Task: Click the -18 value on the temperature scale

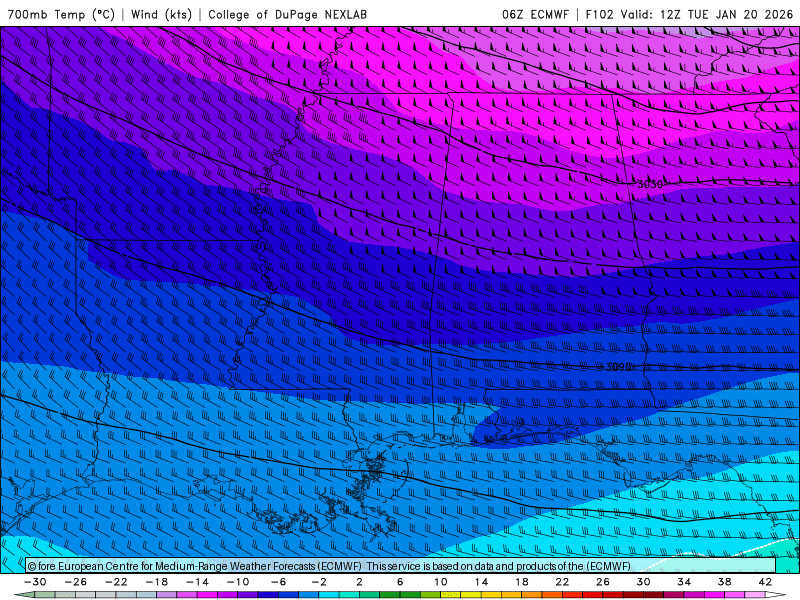Action: coord(157,582)
